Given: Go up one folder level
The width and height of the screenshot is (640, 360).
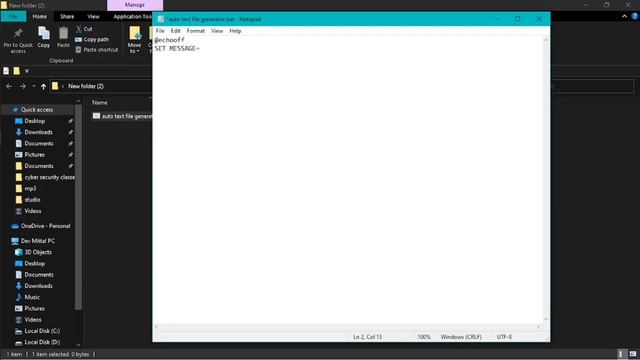Looking at the screenshot, I should point(43,86).
